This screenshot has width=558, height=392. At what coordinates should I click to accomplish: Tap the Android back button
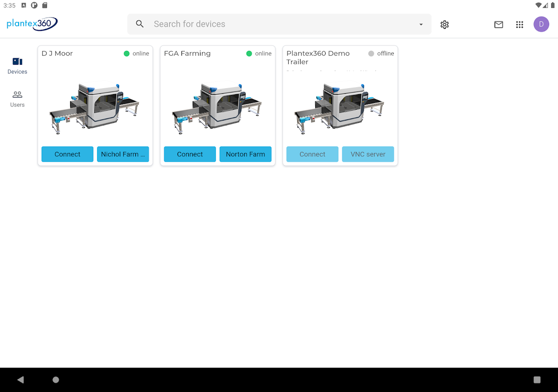pos(21,380)
